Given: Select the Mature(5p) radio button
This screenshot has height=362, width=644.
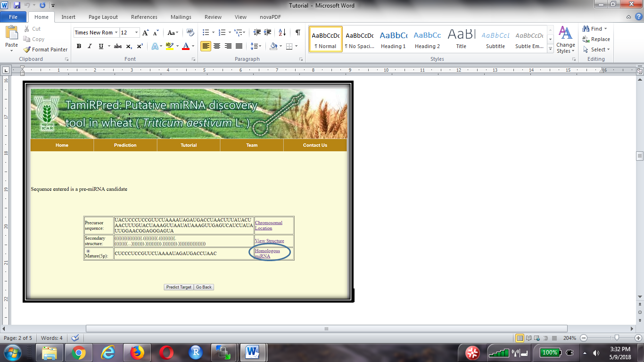Looking at the screenshot, I should coord(88,251).
